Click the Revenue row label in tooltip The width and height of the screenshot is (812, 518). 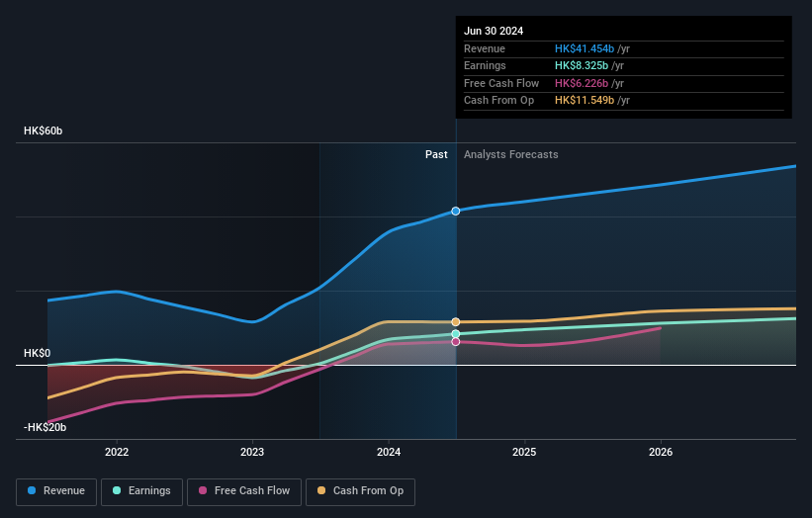(x=485, y=48)
